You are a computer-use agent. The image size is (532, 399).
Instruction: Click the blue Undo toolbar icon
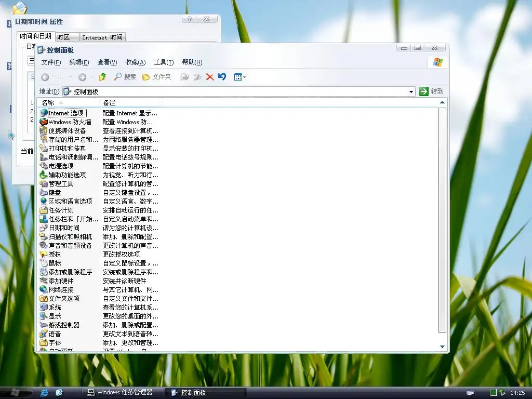(222, 77)
